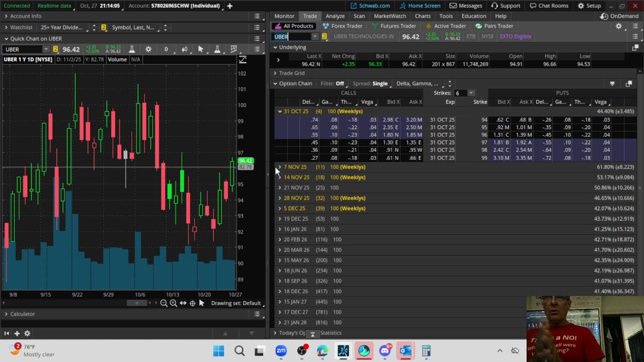This screenshot has width=644, height=362.
Task: Open the patterns flask icon in chart toolbar
Action: coord(217,49)
